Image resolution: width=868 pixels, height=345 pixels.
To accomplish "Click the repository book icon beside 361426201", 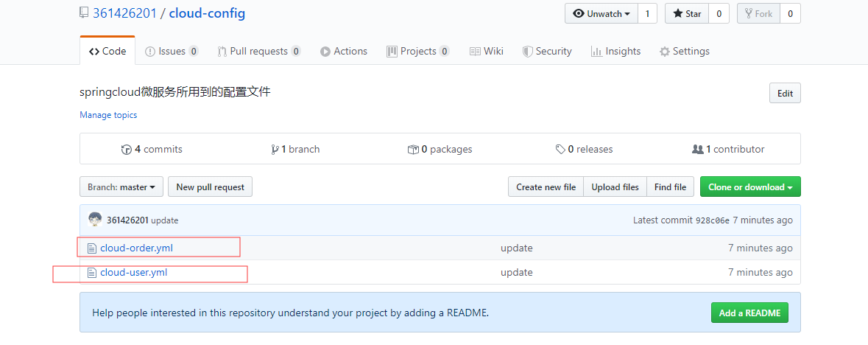I will [x=84, y=13].
